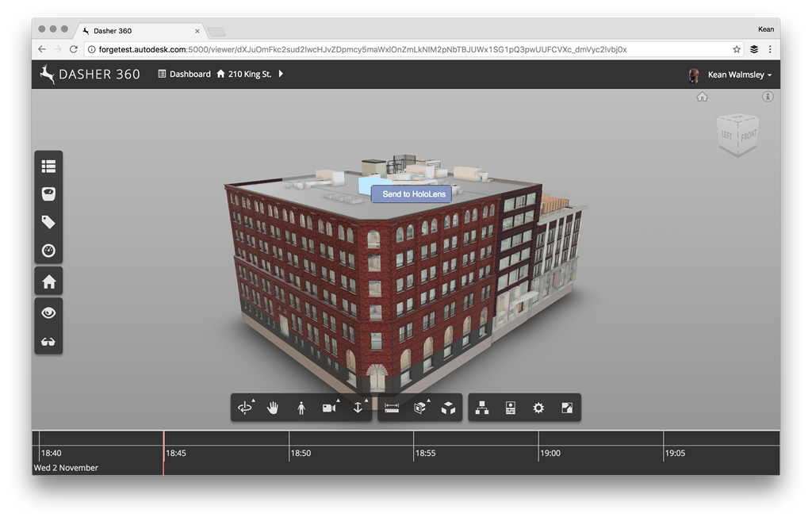Image resolution: width=812 pixels, height=521 pixels.
Task: Expand the arrow next to 210 King St.
Action: point(281,74)
